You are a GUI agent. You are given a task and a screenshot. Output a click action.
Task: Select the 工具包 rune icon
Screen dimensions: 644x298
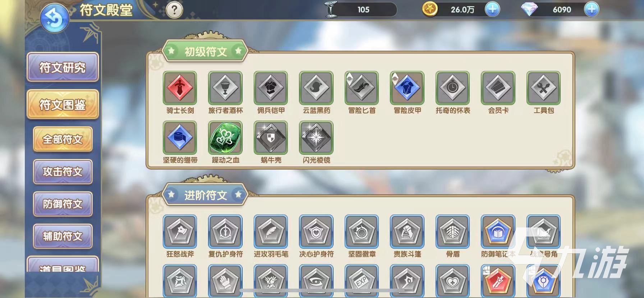[x=543, y=88]
